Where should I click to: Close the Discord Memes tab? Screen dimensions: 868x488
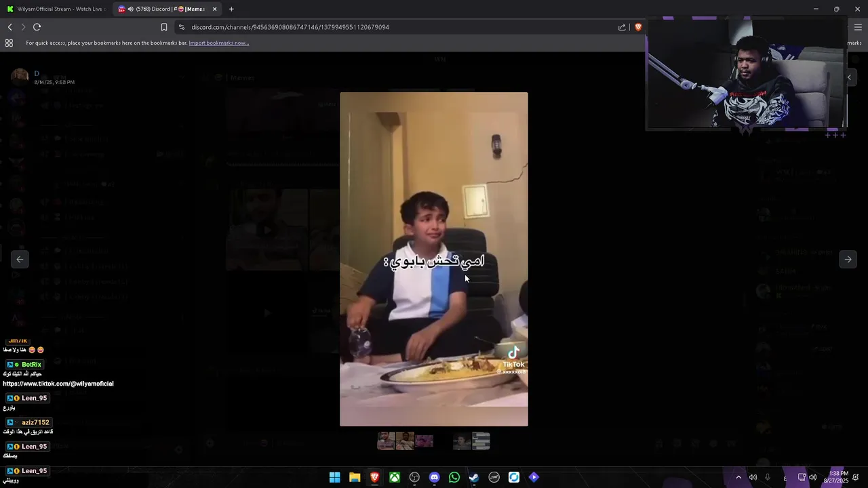click(215, 9)
